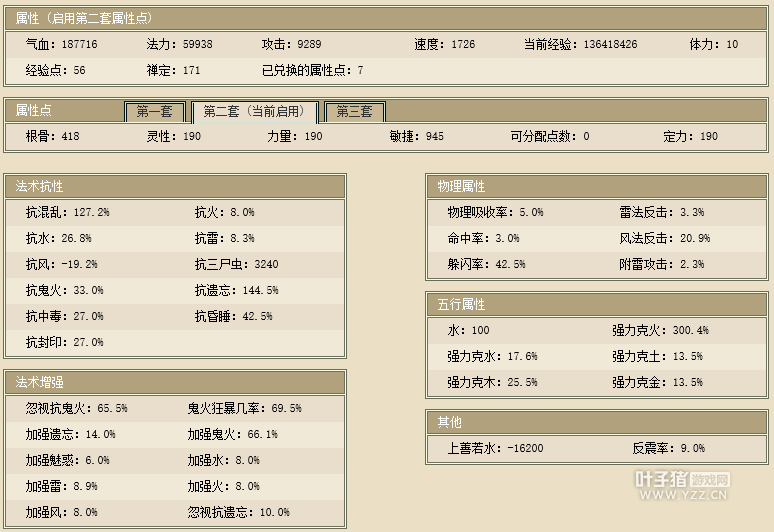
Task: Select the 上善若水 -16200 entry
Action: pos(495,448)
